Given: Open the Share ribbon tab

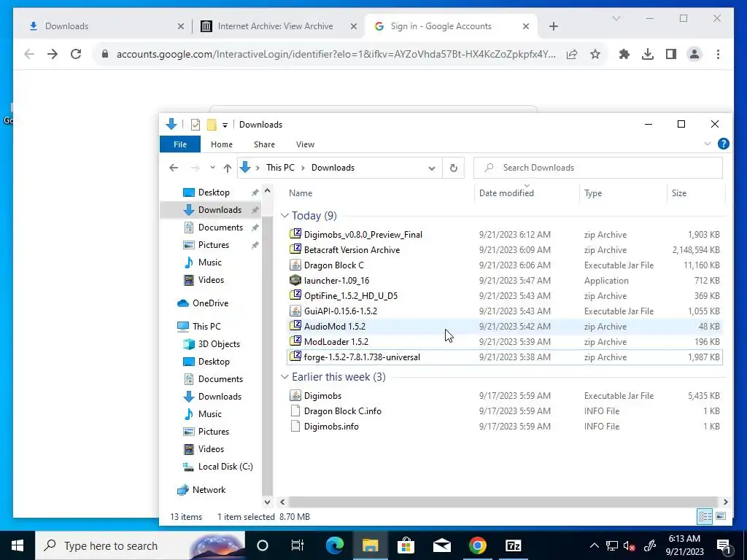Looking at the screenshot, I should coord(264,144).
